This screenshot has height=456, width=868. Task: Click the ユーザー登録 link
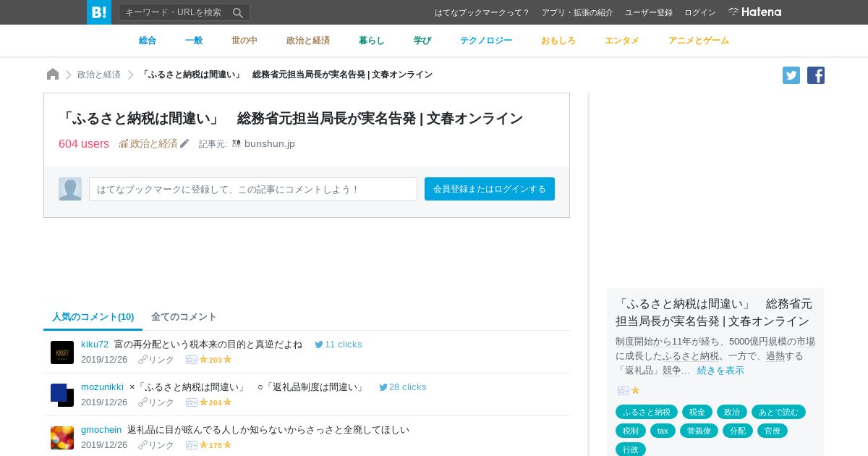coord(649,12)
